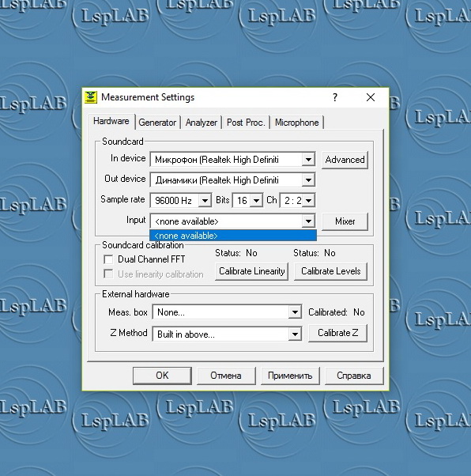The image size is (471, 476).
Task: Open the Analyzer tab
Action: [202, 123]
